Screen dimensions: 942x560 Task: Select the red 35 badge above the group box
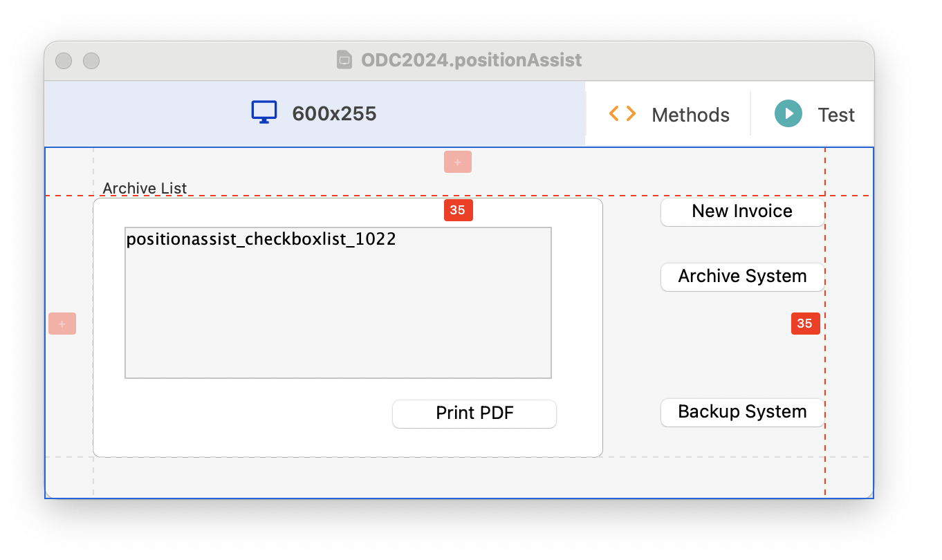tap(458, 210)
